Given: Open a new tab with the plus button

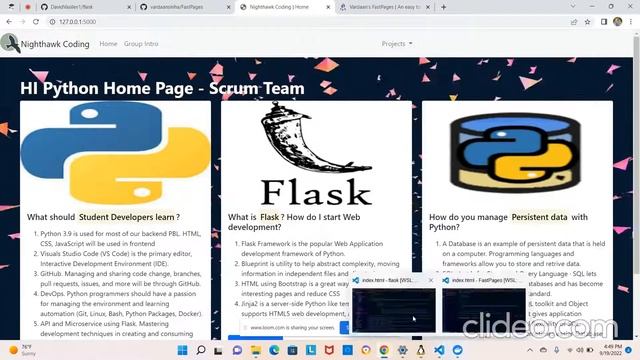Looking at the screenshot, I should 443,7.
